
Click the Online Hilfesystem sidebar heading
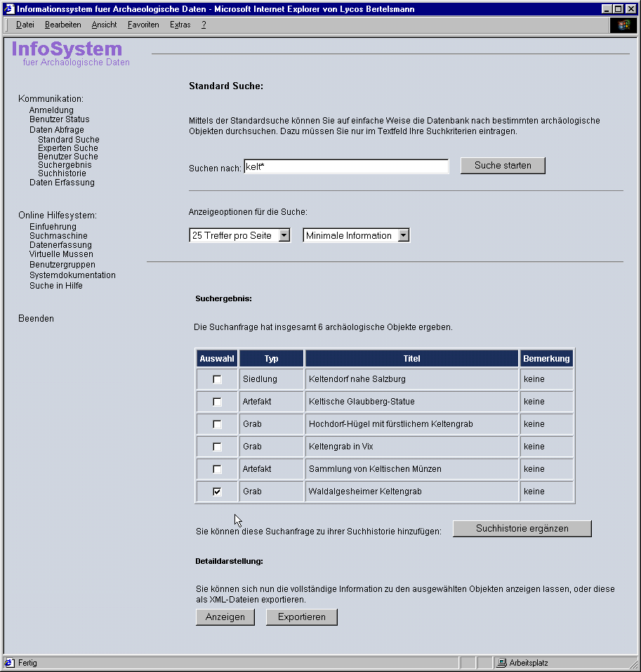pyautogui.click(x=58, y=215)
